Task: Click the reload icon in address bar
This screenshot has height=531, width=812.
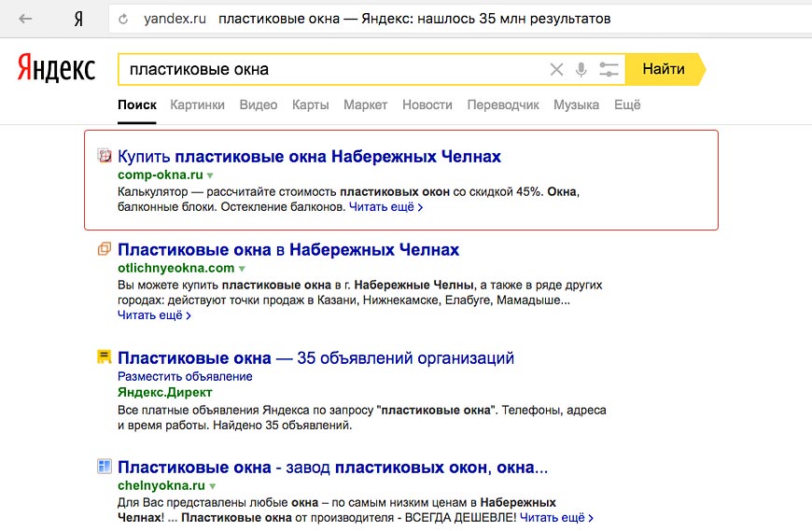Action: coord(124,19)
